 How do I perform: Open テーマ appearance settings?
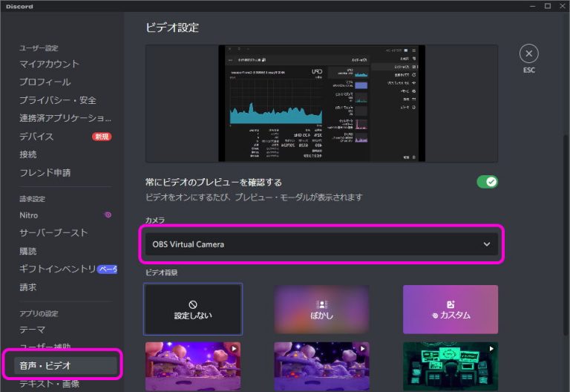pos(33,330)
